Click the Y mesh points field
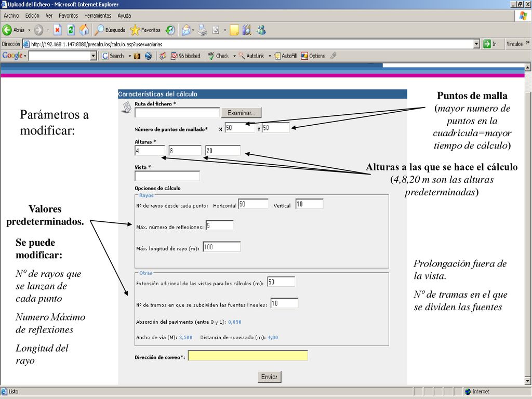Image resolution: width=532 pixels, height=399 pixels. coord(276,128)
